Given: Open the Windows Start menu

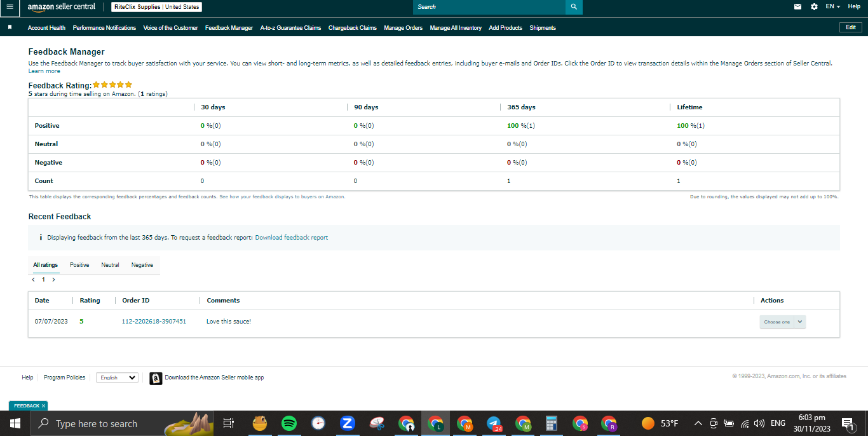Looking at the screenshot, I should (x=15, y=423).
